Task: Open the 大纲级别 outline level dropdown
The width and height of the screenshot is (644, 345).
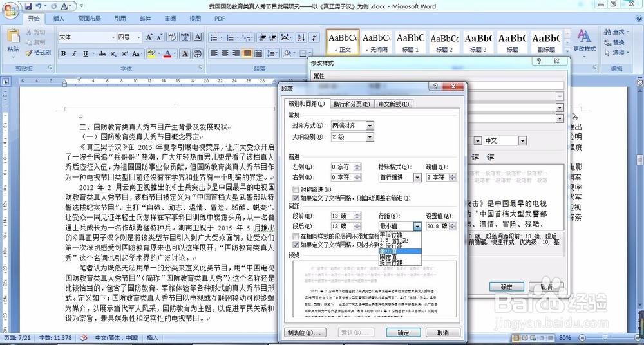Action: pos(370,136)
